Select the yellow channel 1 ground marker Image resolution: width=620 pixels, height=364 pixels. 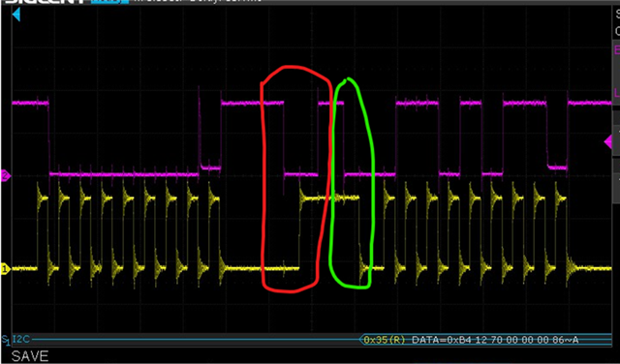coord(5,269)
